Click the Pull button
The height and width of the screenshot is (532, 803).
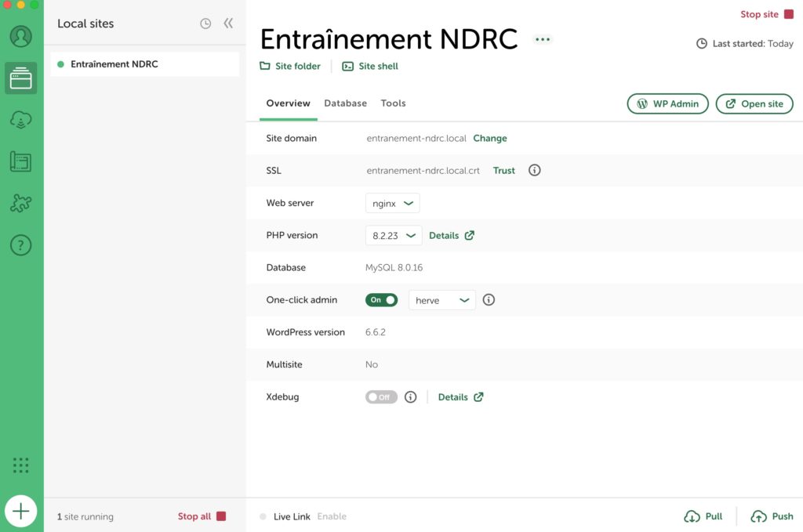point(703,516)
